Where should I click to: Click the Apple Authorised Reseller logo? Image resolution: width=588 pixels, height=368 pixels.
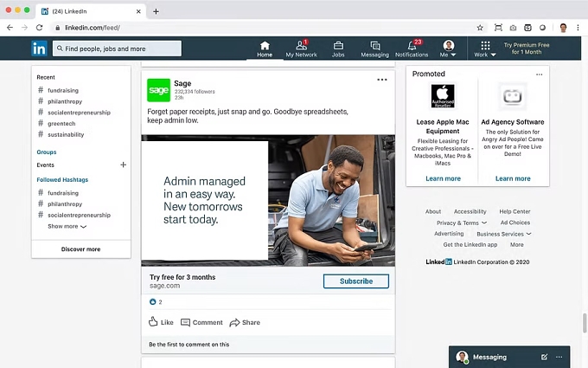tap(443, 96)
